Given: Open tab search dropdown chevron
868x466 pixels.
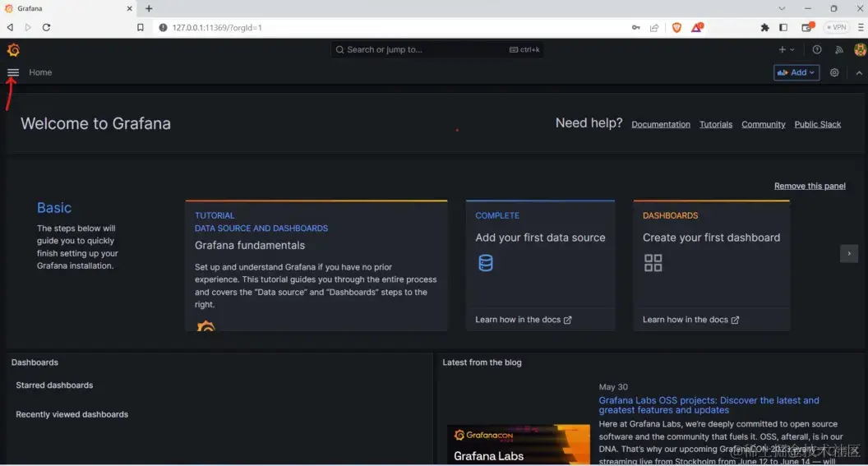Looking at the screenshot, I should point(782,8).
